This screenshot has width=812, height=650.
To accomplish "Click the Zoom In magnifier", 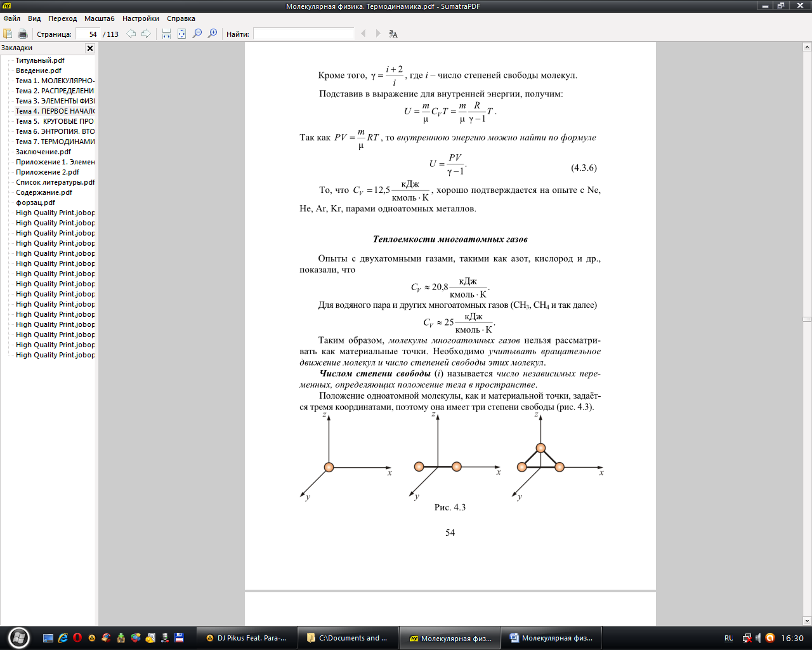I will (213, 34).
